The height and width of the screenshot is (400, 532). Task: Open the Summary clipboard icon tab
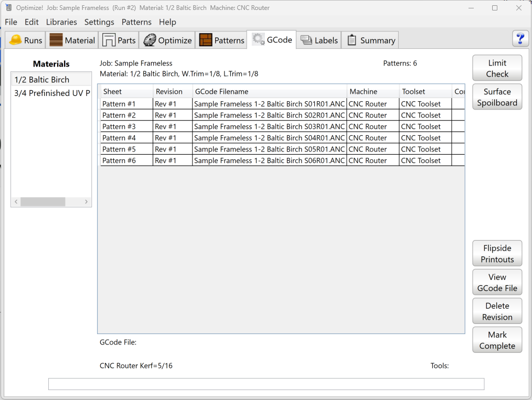click(x=352, y=40)
